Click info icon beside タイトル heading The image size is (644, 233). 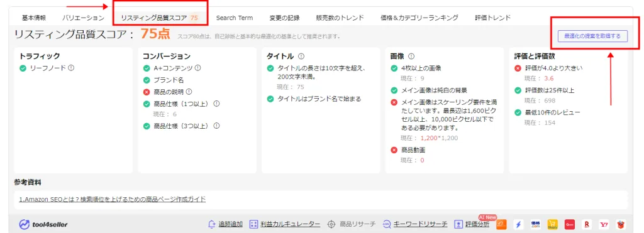pyautogui.click(x=301, y=56)
